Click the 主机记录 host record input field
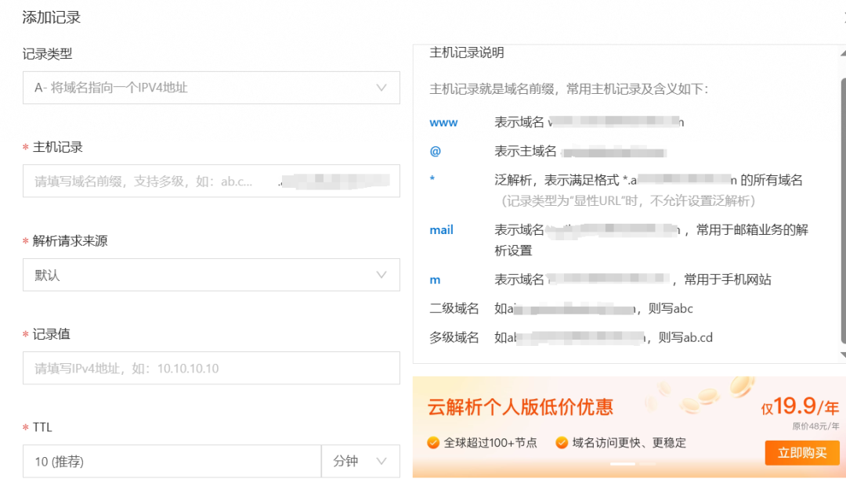 211,181
